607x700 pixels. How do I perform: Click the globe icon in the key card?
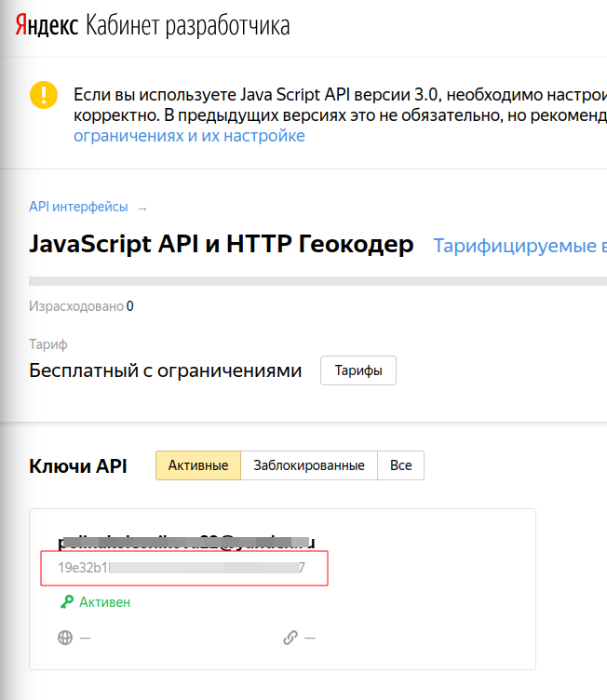65,638
